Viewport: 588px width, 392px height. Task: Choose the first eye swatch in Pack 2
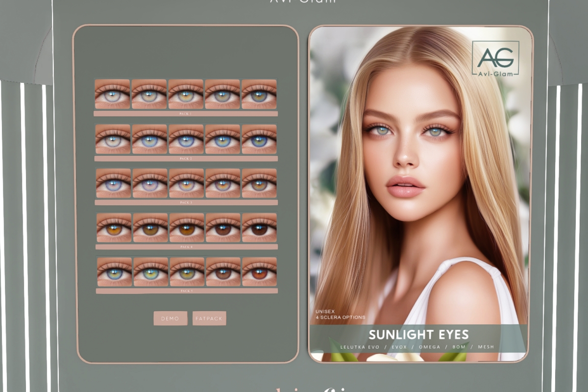113,139
